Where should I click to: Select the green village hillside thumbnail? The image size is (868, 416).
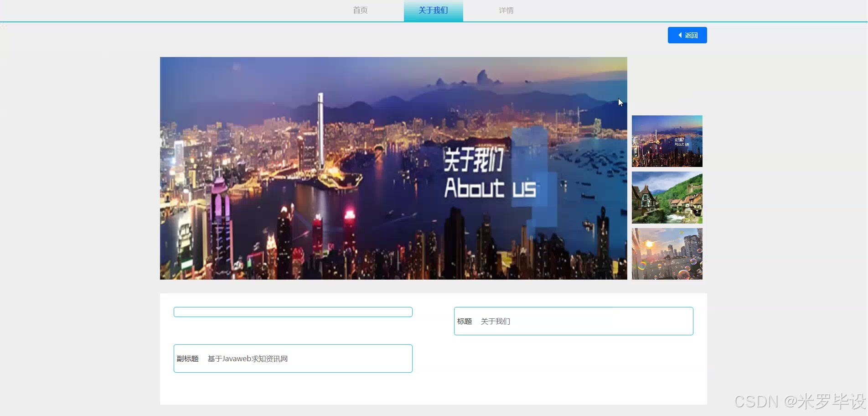point(667,198)
